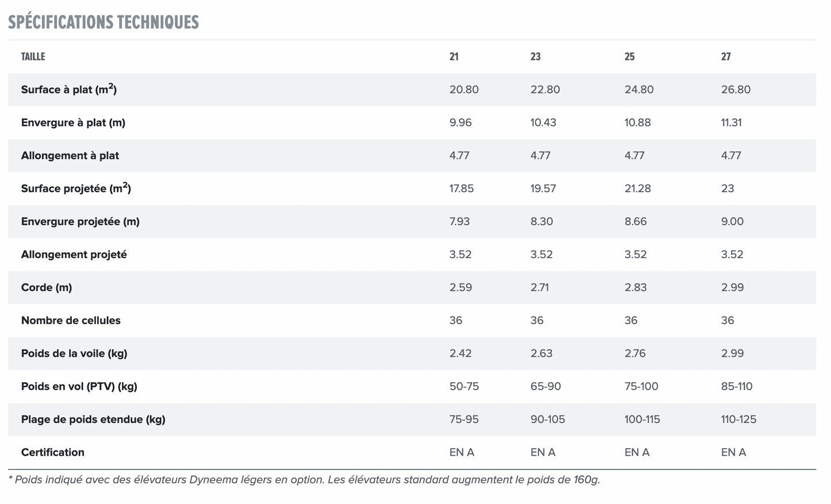Click the 2.76 sail weight value

[635, 353]
